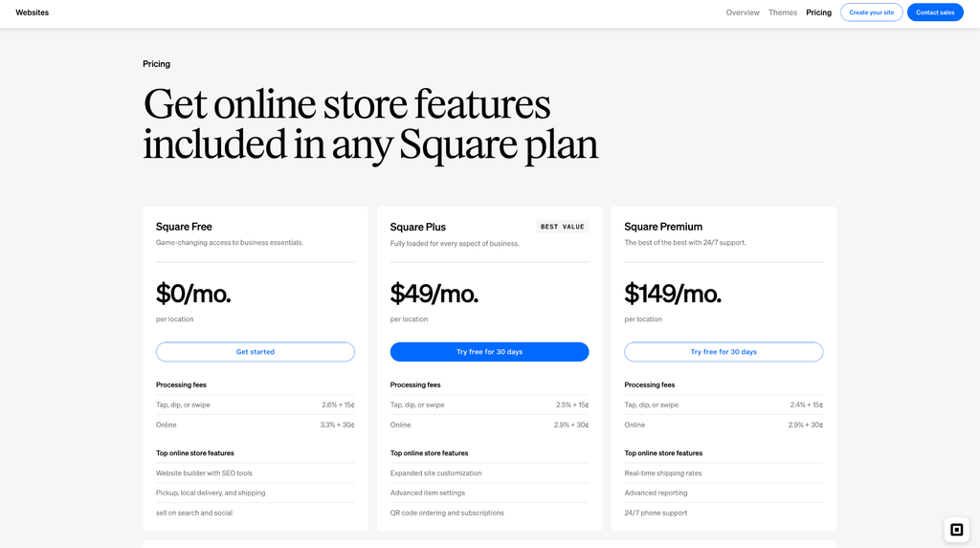The width and height of the screenshot is (980, 548).
Task: Click Fully loaded for every aspect text
Action: click(x=455, y=244)
